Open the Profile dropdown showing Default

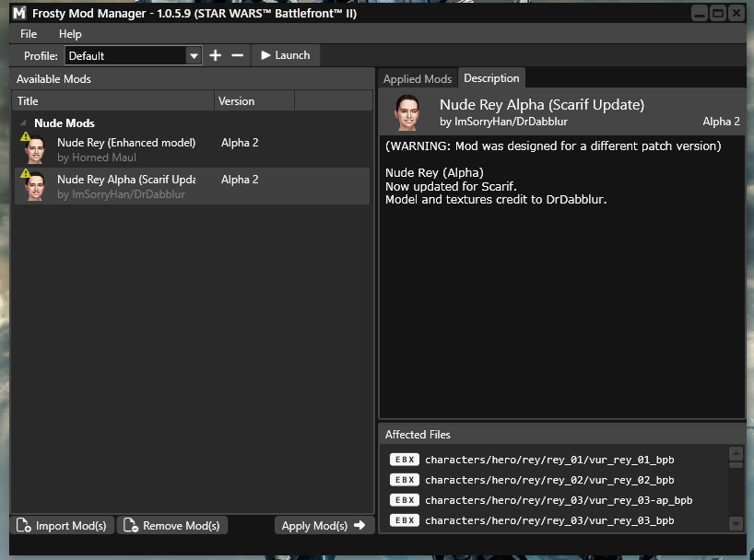pos(134,56)
